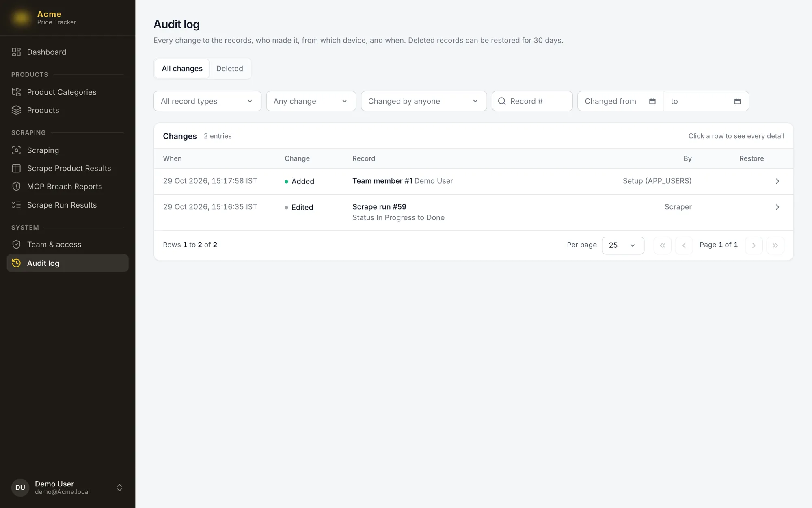Click the Products layers icon
Image resolution: width=812 pixels, height=508 pixels.
[16, 110]
